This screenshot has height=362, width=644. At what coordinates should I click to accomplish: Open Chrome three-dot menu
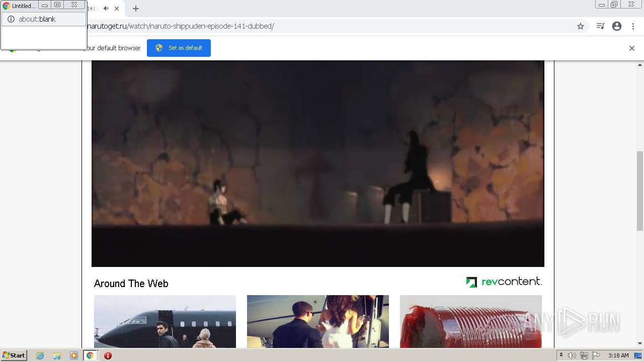pyautogui.click(x=633, y=26)
